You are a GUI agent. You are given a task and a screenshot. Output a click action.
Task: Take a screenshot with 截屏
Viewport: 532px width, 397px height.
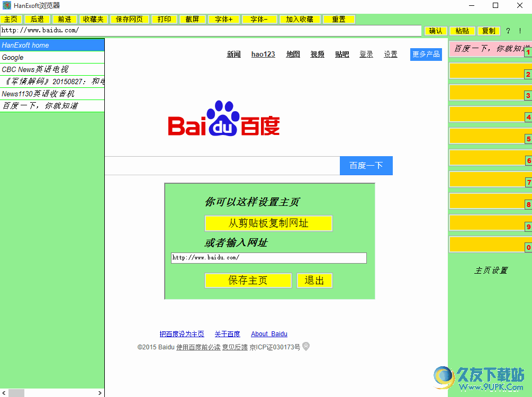[192, 20]
